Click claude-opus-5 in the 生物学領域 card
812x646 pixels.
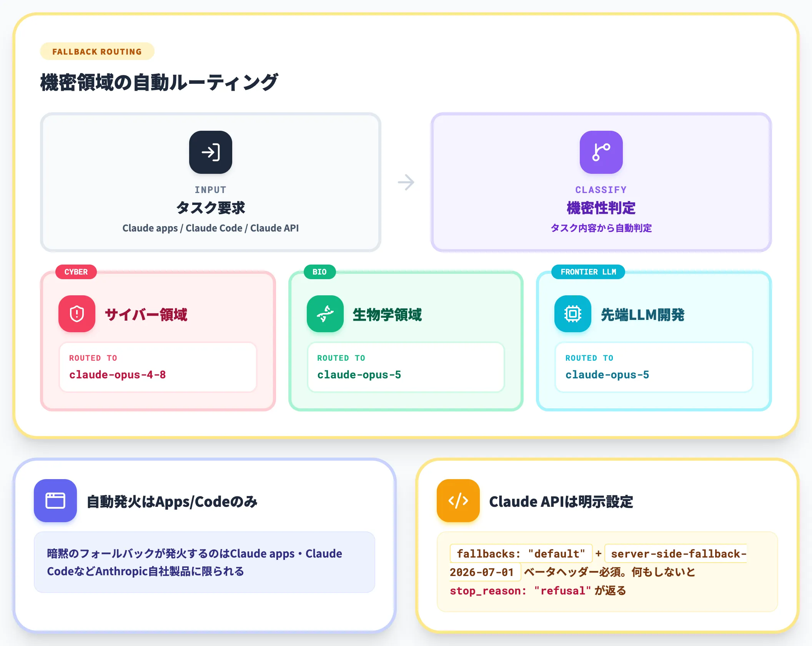(x=359, y=375)
